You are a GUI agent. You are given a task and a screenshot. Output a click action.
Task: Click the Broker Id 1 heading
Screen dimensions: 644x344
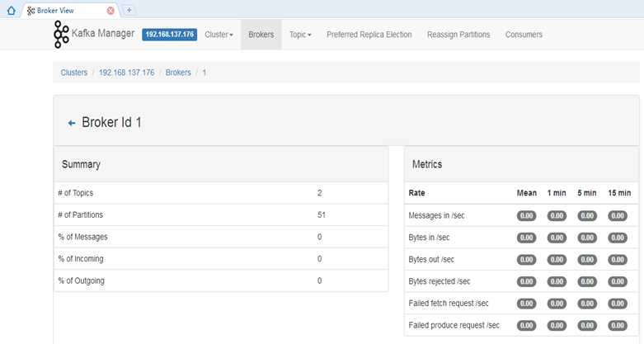(111, 122)
